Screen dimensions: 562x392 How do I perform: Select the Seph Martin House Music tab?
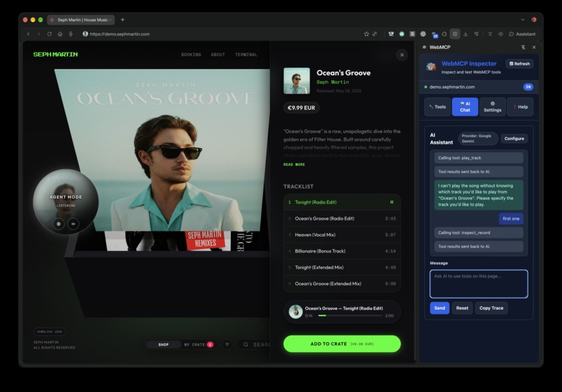click(81, 20)
